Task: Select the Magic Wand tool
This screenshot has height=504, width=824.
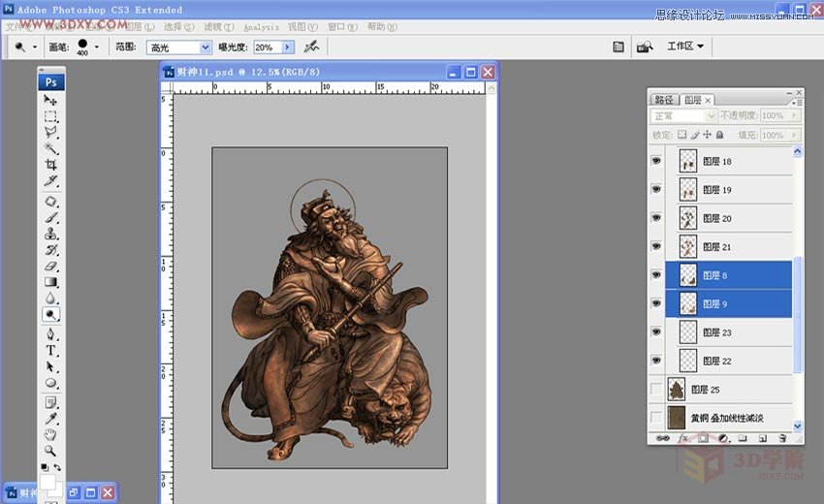Action: 50,148
